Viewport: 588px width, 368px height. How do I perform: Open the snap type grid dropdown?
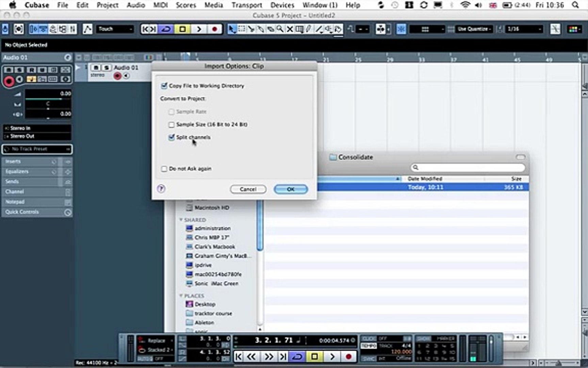pos(427,29)
